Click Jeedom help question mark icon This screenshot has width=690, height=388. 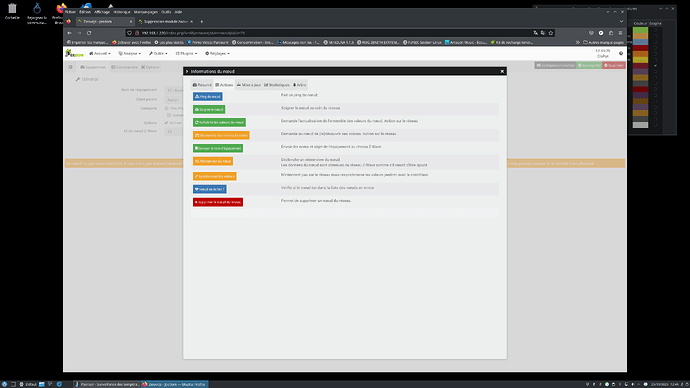621,53
